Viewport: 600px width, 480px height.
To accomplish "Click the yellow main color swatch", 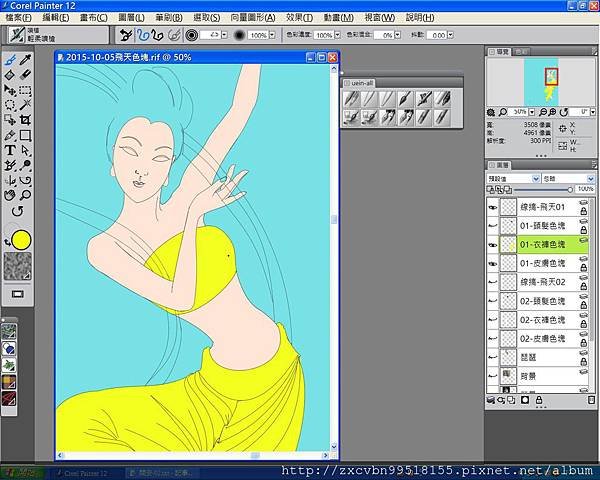I will pos(21,240).
